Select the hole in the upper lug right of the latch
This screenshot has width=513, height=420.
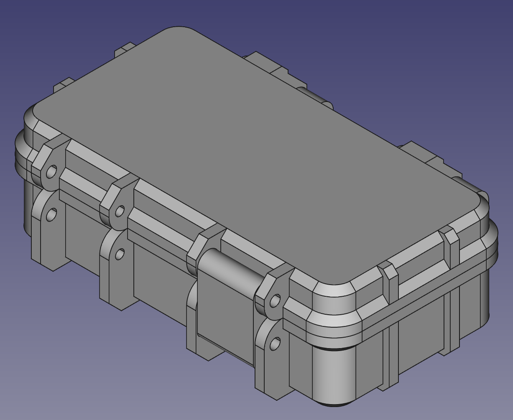coord(275,301)
